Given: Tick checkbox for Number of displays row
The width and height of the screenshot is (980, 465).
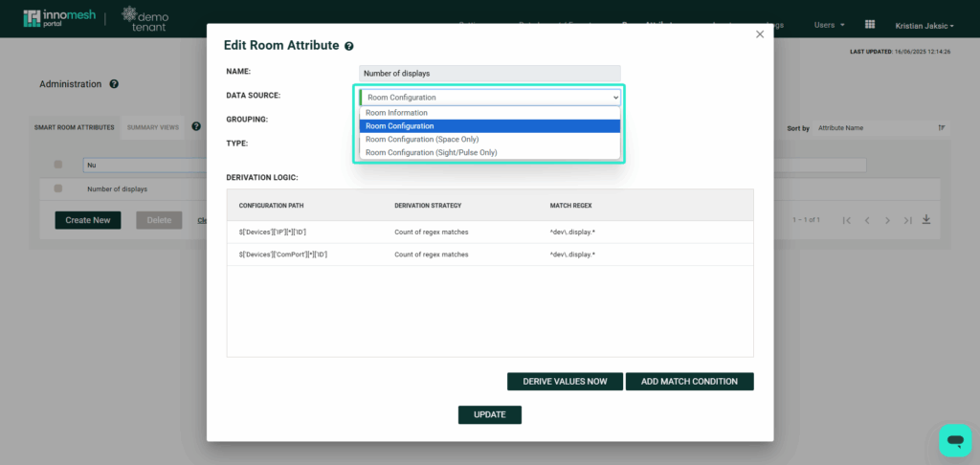Looking at the screenshot, I should (58, 188).
